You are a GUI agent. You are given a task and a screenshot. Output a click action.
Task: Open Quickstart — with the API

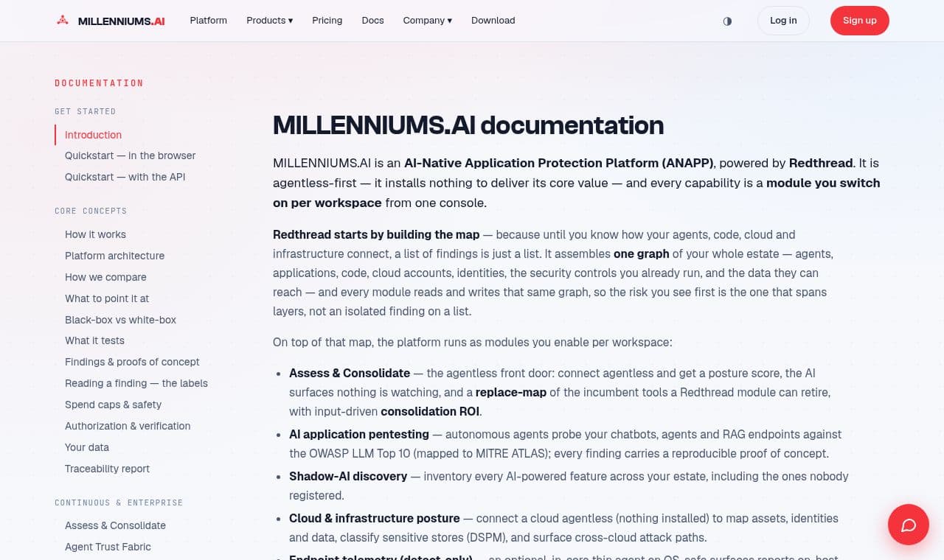(x=125, y=177)
